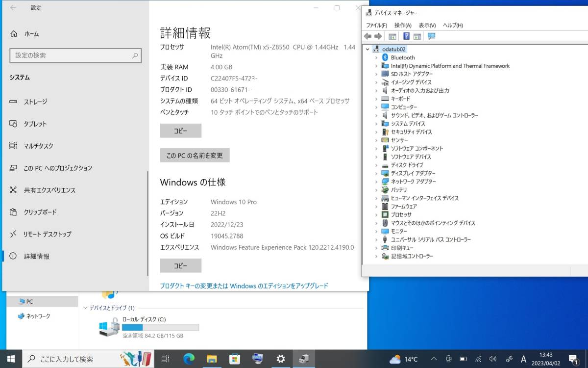Click the Wi-Fi network tray icon
Viewport: 588px width, 368px height.
click(x=479, y=359)
